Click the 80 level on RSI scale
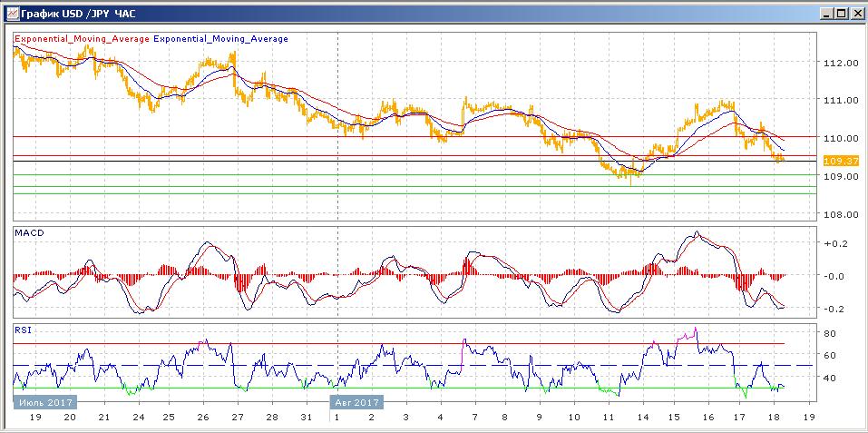Image resolution: width=868 pixels, height=433 pixels. pyautogui.click(x=829, y=333)
